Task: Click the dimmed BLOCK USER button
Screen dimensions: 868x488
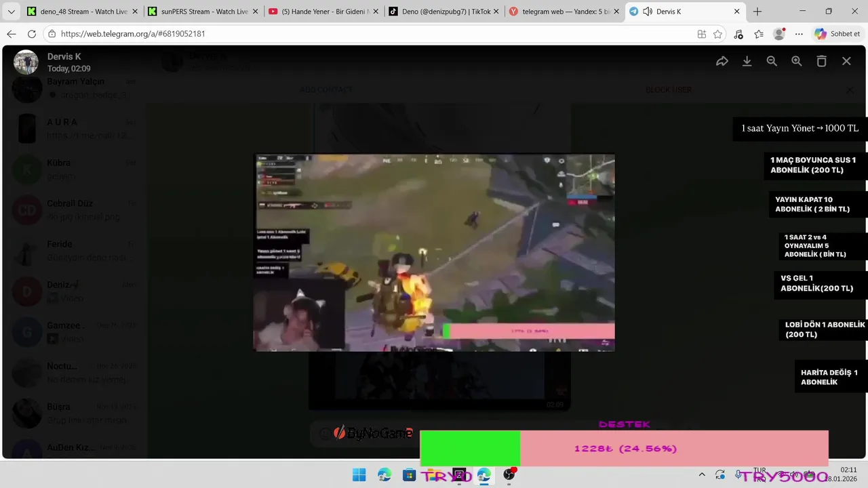Action: tap(668, 89)
